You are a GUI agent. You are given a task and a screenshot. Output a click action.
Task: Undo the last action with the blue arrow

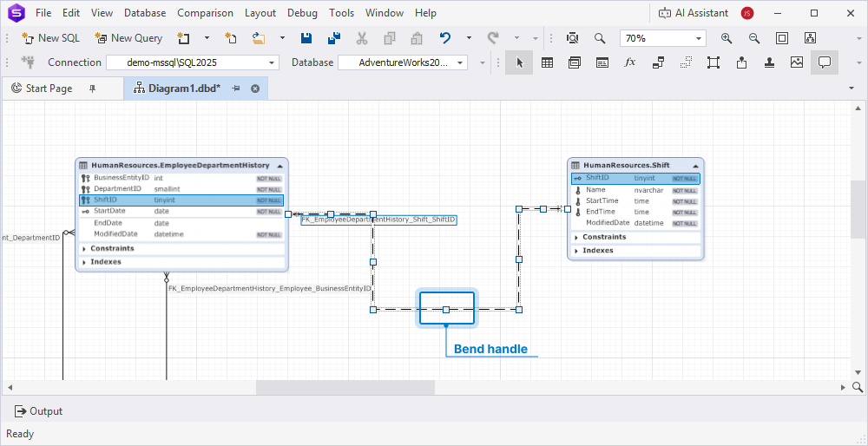pos(445,38)
